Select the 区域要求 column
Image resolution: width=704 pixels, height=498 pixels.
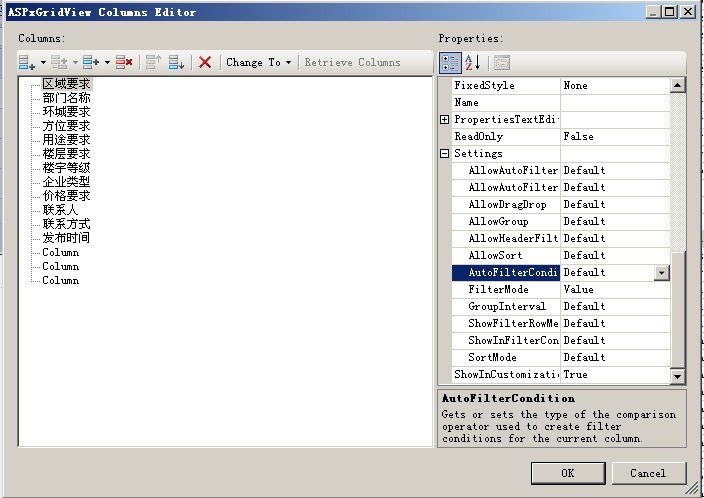(x=66, y=84)
